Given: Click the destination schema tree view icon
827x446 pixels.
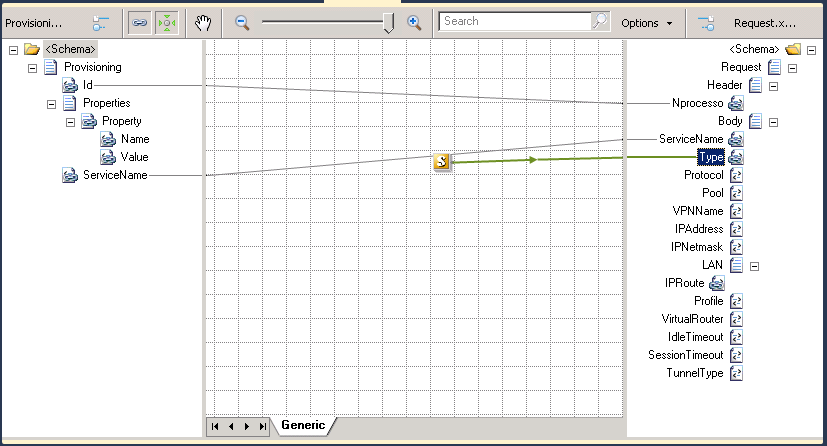Looking at the screenshot, I should pos(706,22).
